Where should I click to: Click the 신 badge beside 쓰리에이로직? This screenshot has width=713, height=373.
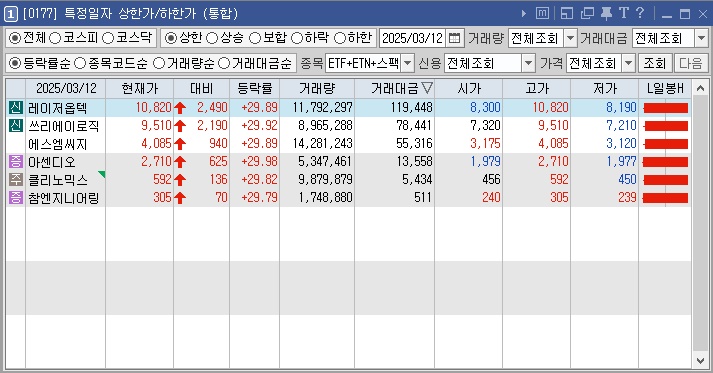16,126
